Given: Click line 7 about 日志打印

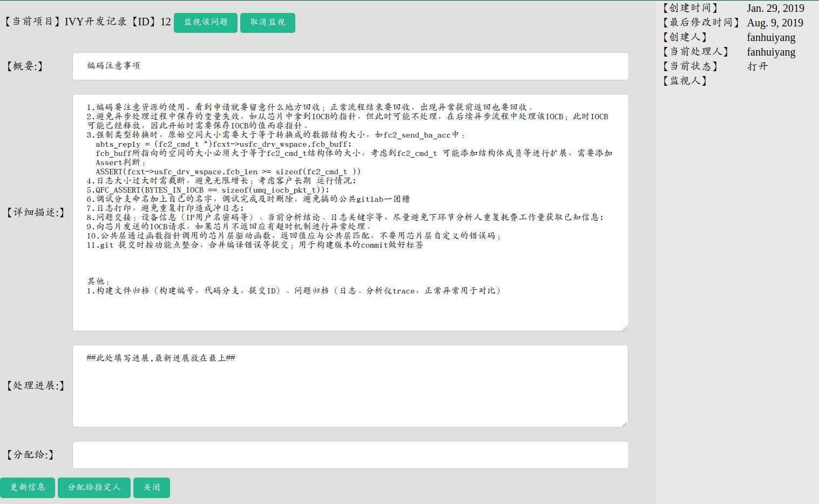Looking at the screenshot, I should pyautogui.click(x=165, y=208).
